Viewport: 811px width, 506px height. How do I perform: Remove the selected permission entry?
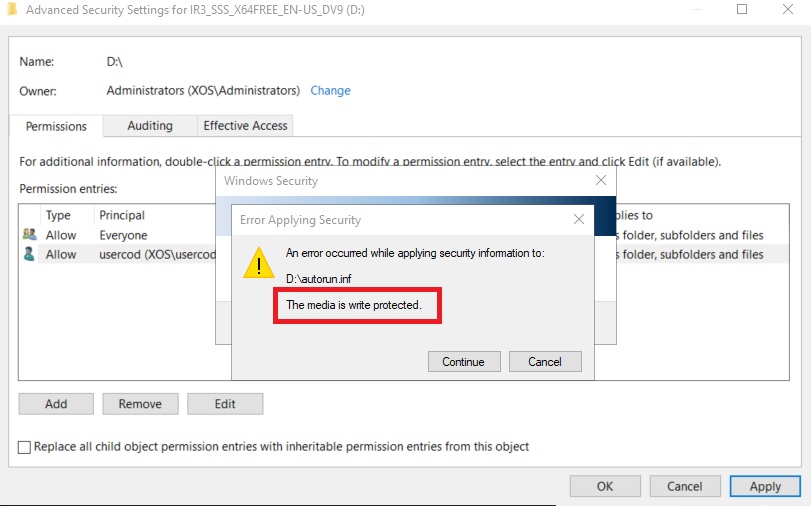[140, 404]
